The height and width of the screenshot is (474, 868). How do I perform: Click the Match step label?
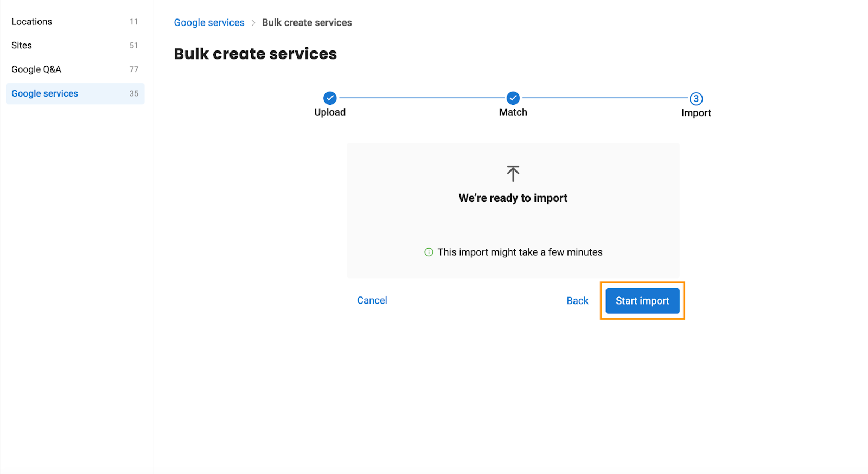tap(513, 112)
